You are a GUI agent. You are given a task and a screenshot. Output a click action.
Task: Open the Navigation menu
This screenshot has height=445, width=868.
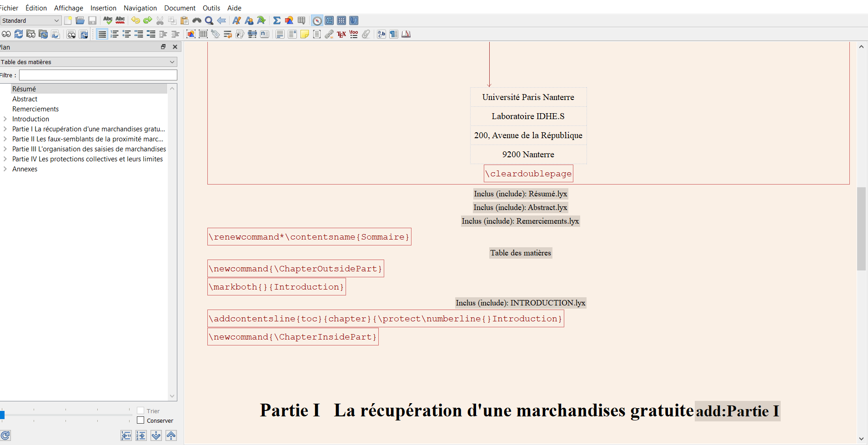pos(140,8)
